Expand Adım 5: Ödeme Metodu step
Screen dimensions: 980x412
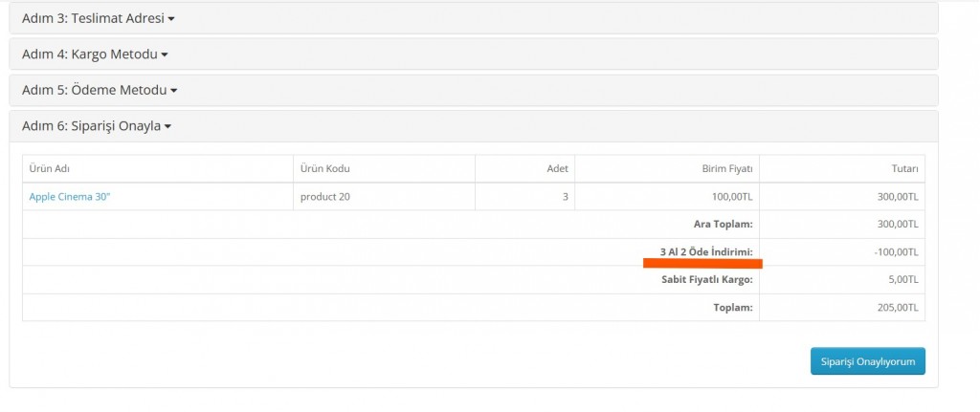(x=94, y=90)
